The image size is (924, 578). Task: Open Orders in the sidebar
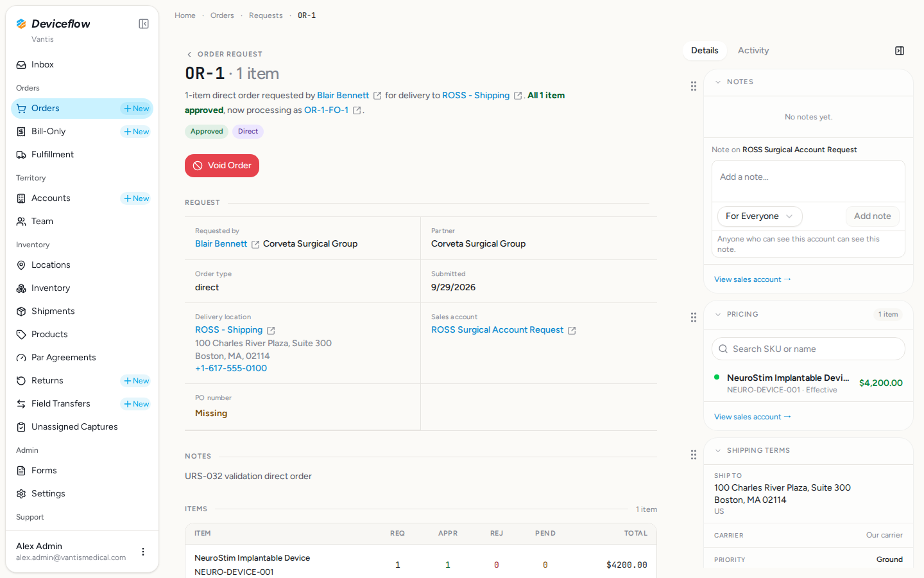tap(64, 109)
